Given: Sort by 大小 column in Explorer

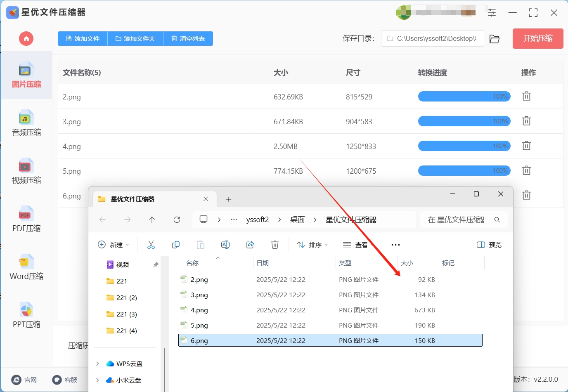Looking at the screenshot, I should (407, 263).
